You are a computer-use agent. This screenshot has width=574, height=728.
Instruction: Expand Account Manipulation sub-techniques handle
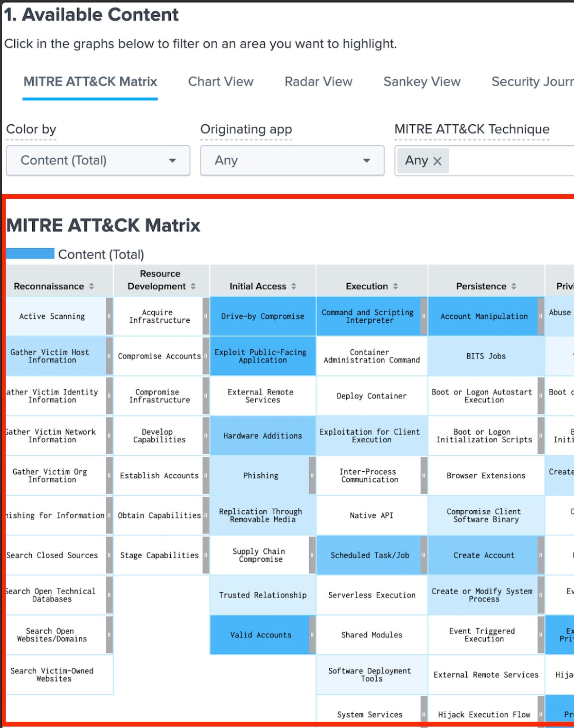541,316
